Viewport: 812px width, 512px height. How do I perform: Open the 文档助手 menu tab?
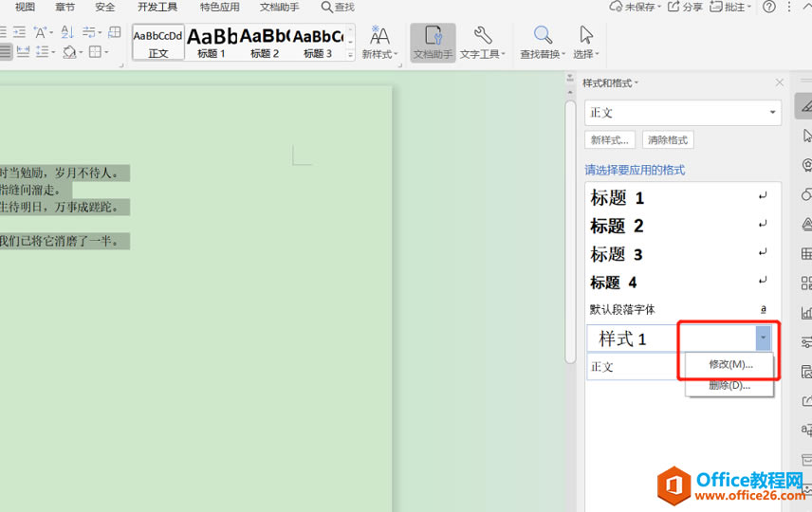click(279, 7)
